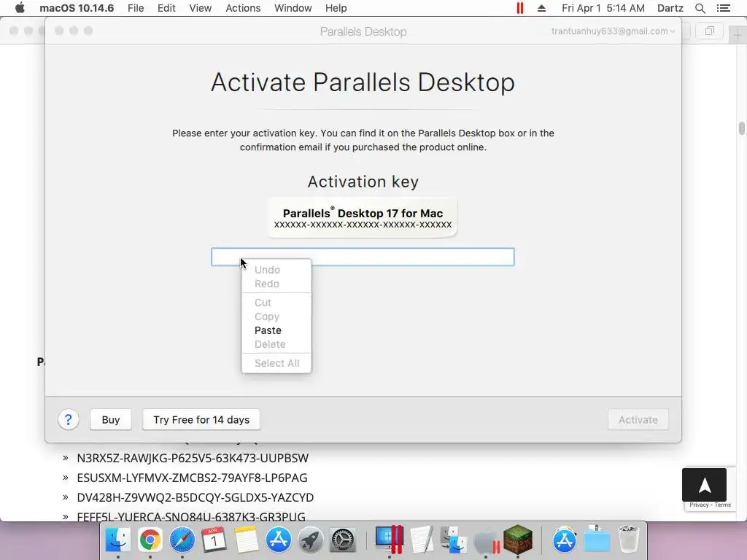Screen dimensions: 747x560
Task: Choose Paste from the context menu
Action: click(x=276, y=330)
